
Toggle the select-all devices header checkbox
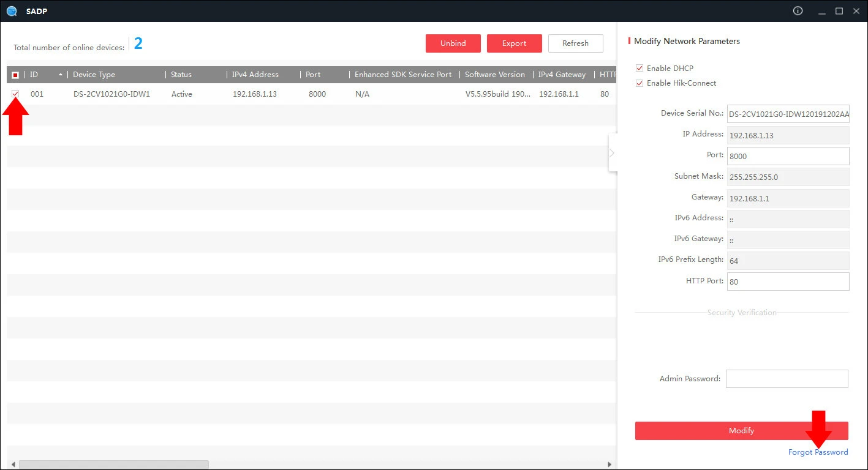(x=15, y=75)
